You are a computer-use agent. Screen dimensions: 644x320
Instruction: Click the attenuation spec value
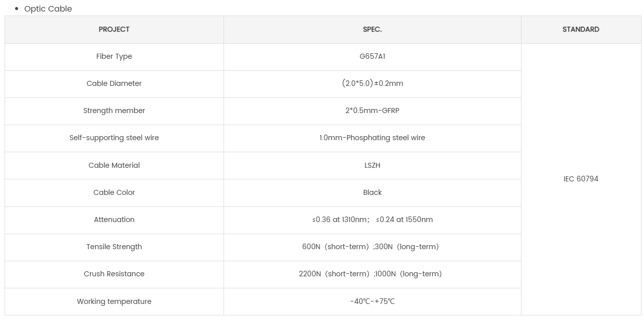pyautogui.click(x=372, y=220)
